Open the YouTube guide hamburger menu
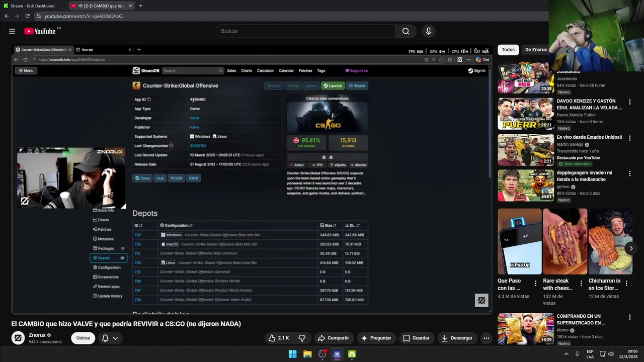 click(x=12, y=31)
